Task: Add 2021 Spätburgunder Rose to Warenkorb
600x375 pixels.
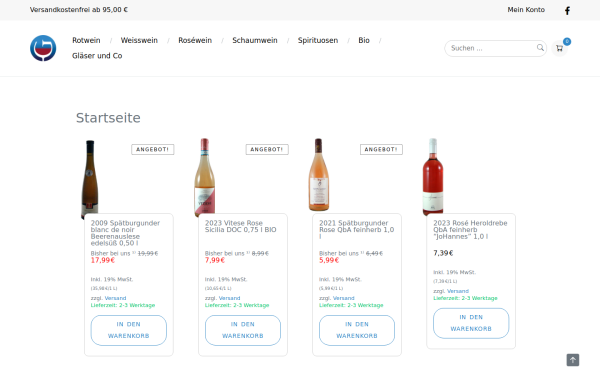Action: click(x=357, y=330)
